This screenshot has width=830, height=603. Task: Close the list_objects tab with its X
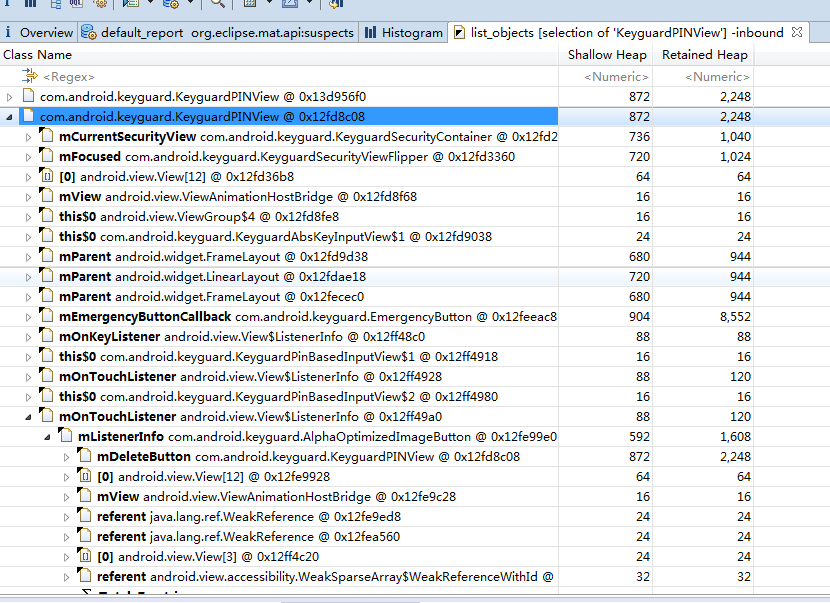(797, 32)
